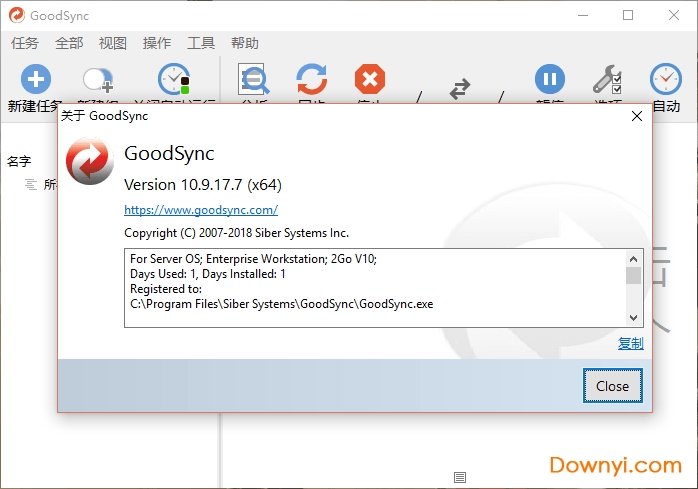Image resolution: width=698 pixels, height=489 pixels.
Task: Click the 'Days Used: 1' line
Action: [x=207, y=274]
